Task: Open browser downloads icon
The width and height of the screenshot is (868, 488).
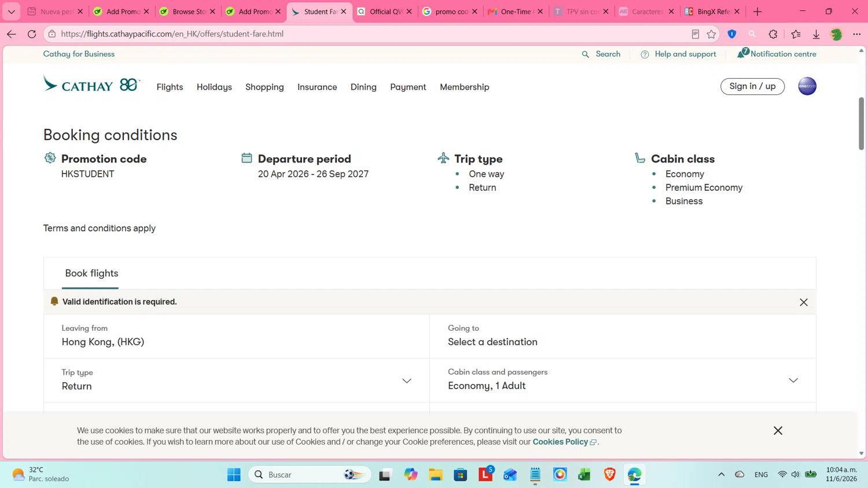Action: click(816, 34)
